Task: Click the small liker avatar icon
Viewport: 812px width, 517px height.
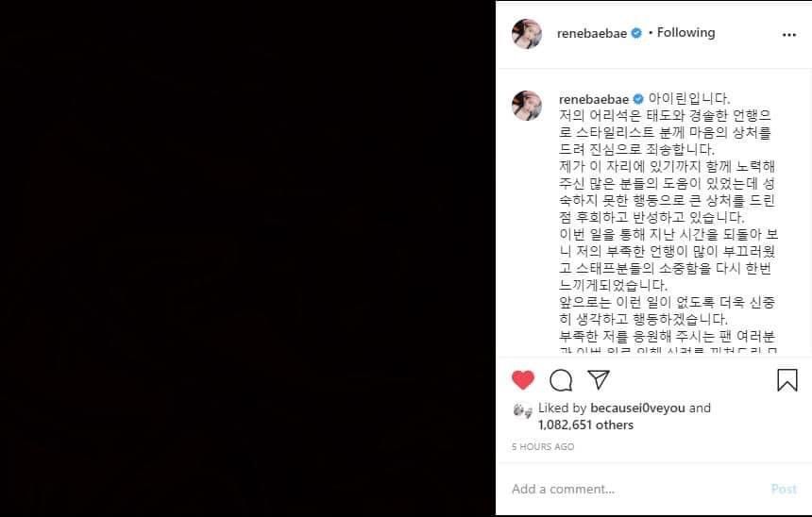Action: (522, 411)
